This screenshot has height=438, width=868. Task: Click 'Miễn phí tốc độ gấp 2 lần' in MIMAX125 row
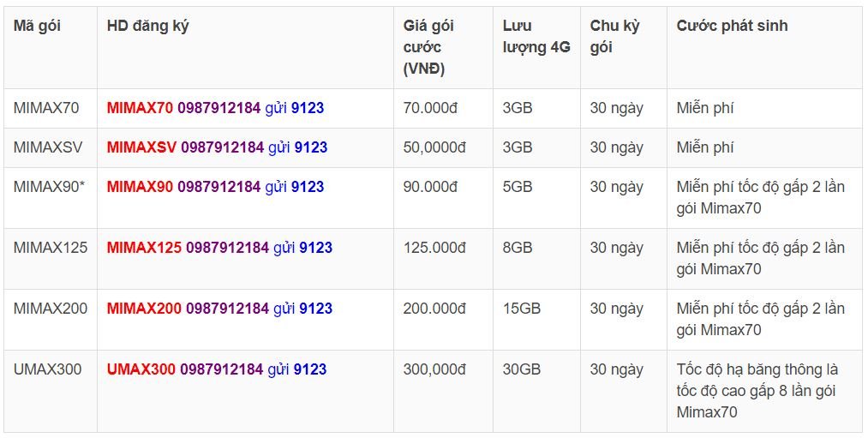(761, 248)
